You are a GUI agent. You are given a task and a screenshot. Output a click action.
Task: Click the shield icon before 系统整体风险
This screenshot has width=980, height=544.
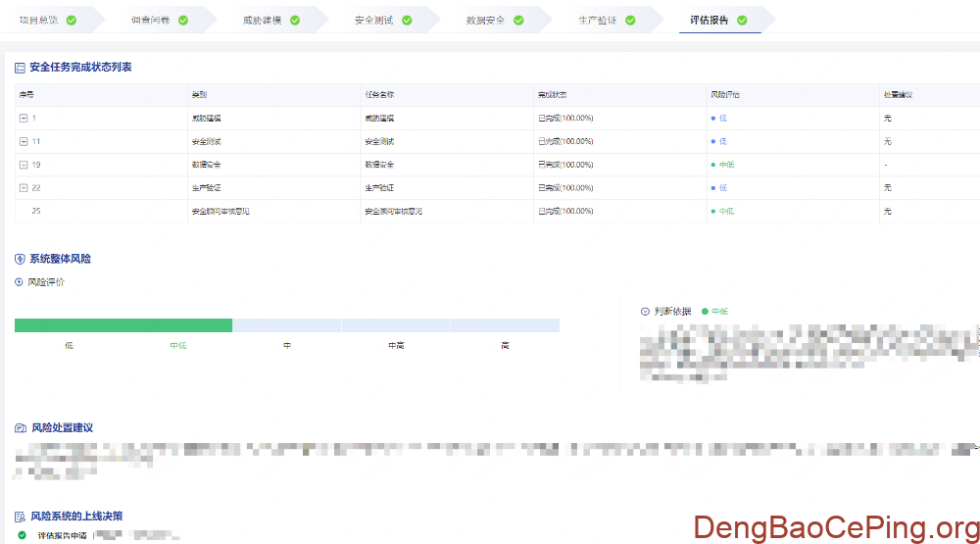[20, 259]
